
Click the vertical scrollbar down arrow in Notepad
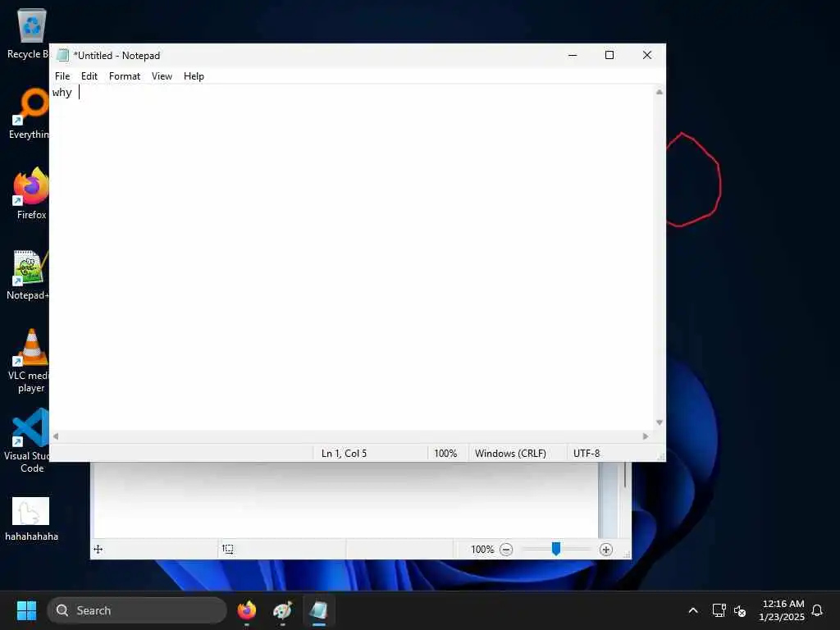tap(660, 422)
